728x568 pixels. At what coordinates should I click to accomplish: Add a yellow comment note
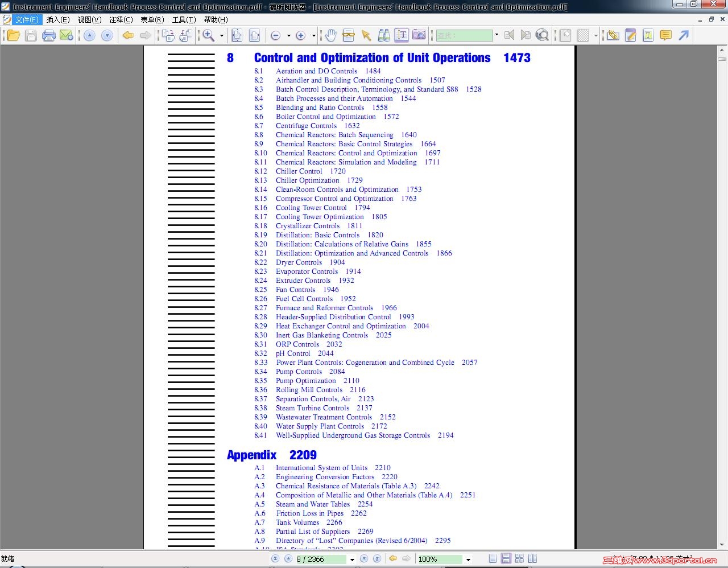665,35
